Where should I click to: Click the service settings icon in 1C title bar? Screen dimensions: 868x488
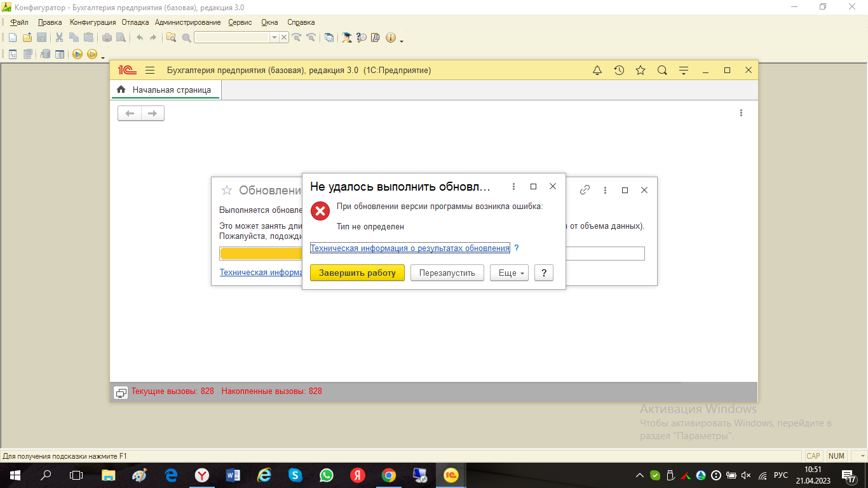click(684, 71)
